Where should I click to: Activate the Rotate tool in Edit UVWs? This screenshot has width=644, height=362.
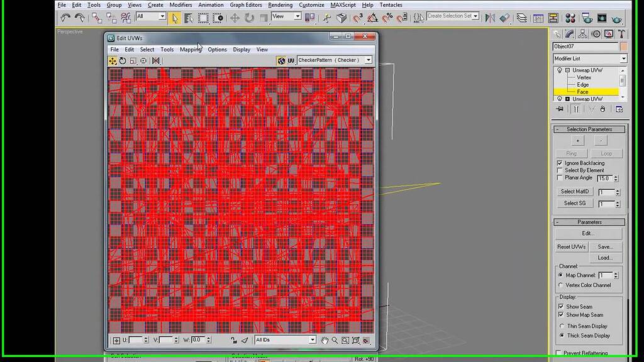coord(123,60)
